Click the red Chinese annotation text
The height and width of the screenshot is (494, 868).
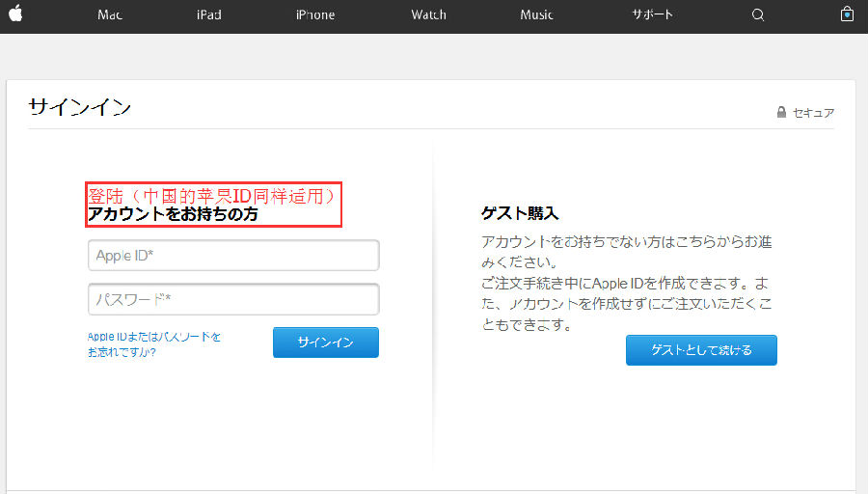tap(211, 196)
